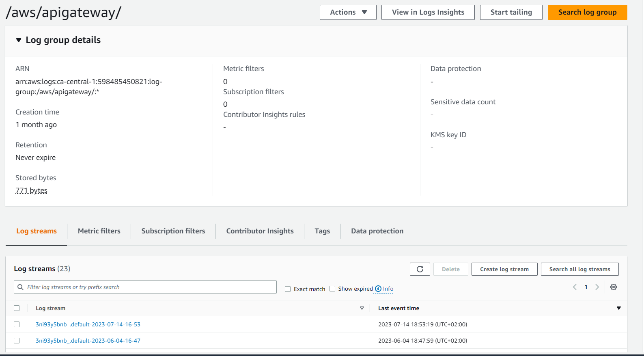
Task: Click View in Logs Insights button
Action: pos(428,12)
